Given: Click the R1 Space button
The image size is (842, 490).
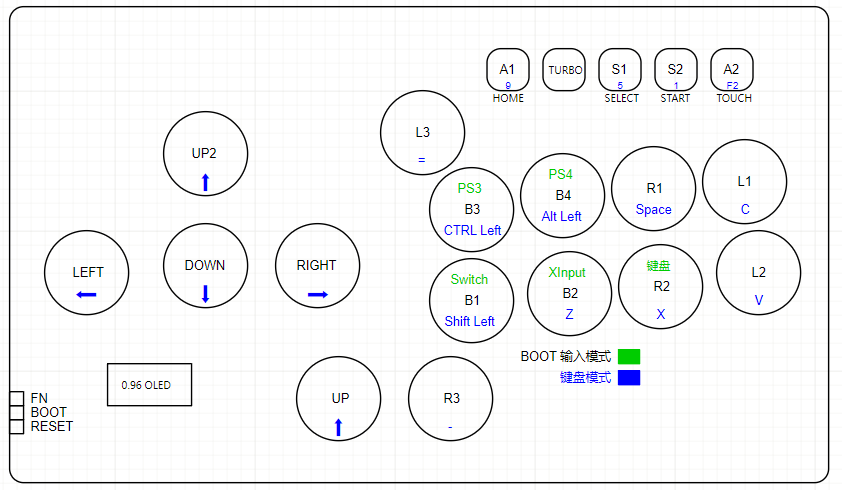Looking at the screenshot, I should pyautogui.click(x=654, y=189).
